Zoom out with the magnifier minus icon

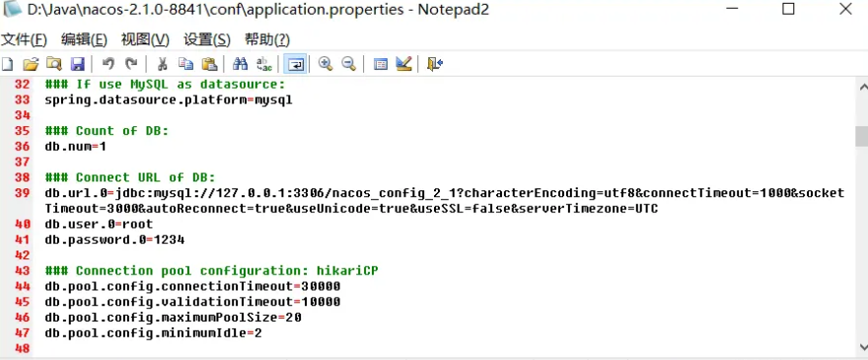(348, 64)
